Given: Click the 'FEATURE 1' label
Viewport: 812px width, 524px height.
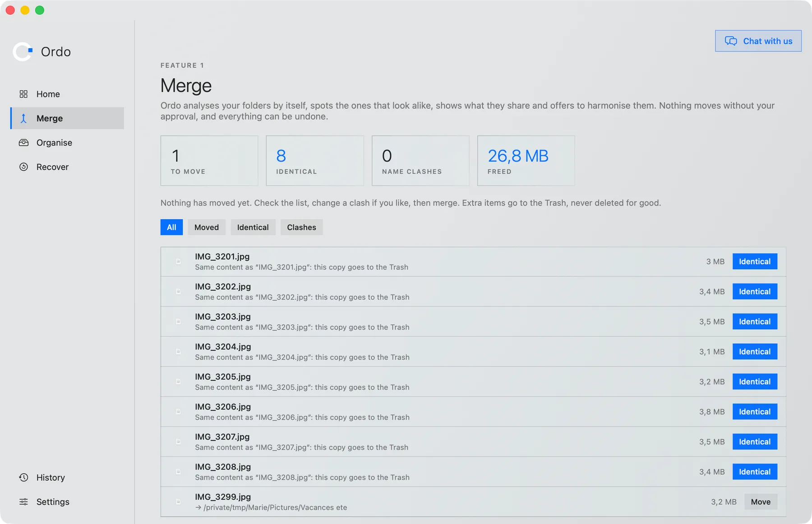Looking at the screenshot, I should [182, 65].
